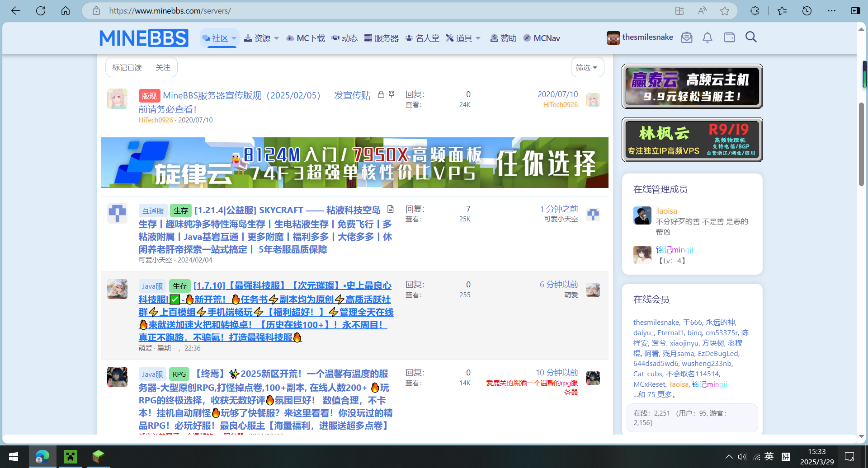Open the 资源 navigation item
Image resolution: width=868 pixels, height=468 pixels.
pos(257,38)
